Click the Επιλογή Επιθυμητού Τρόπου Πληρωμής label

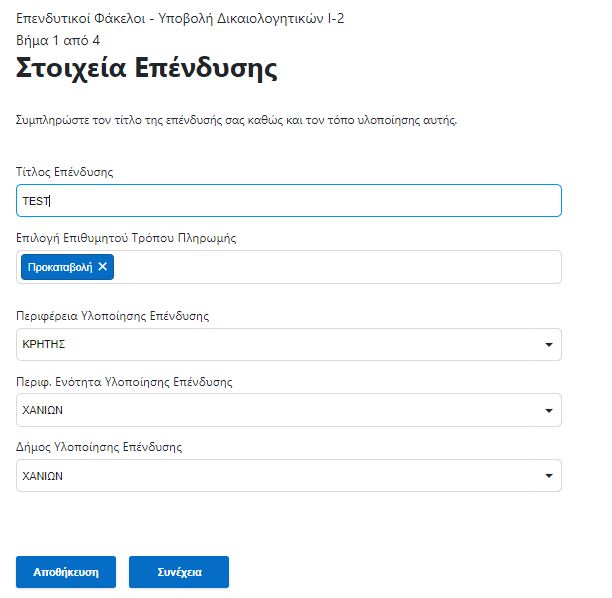[126, 238]
